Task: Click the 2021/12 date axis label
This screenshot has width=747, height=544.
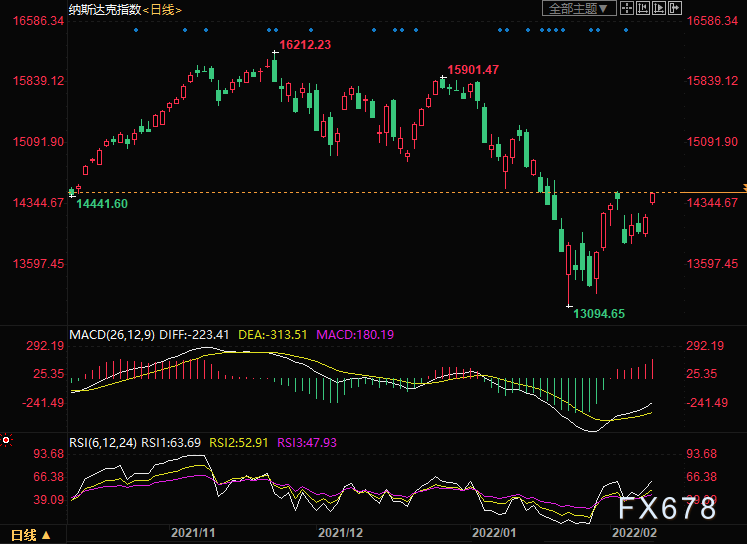Action: [341, 533]
